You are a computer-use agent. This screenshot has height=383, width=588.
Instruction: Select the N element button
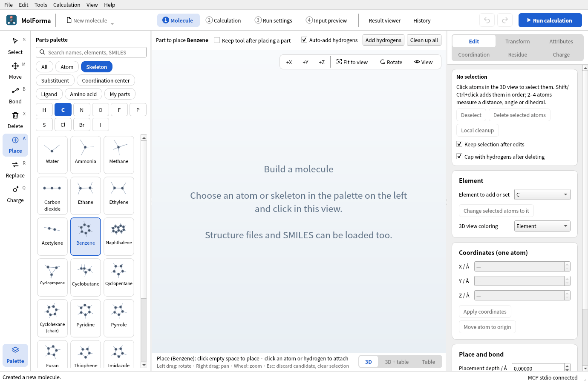[82, 110]
